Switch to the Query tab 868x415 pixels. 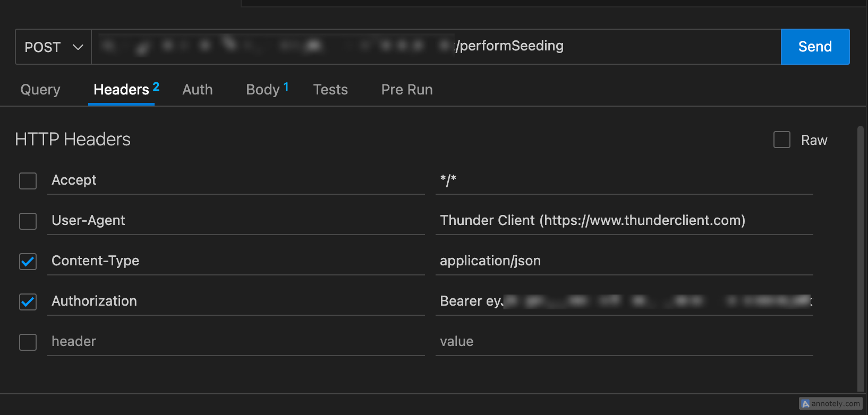[40, 90]
